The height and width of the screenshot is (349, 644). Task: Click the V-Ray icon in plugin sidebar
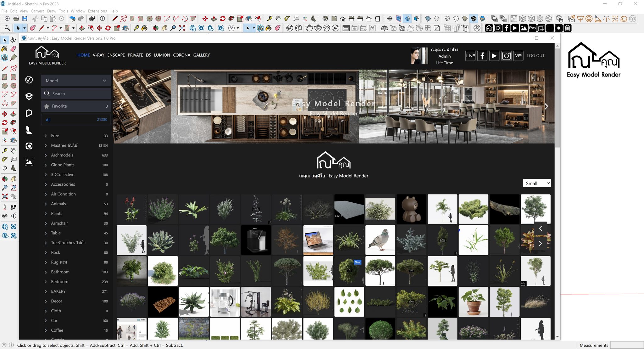click(29, 80)
